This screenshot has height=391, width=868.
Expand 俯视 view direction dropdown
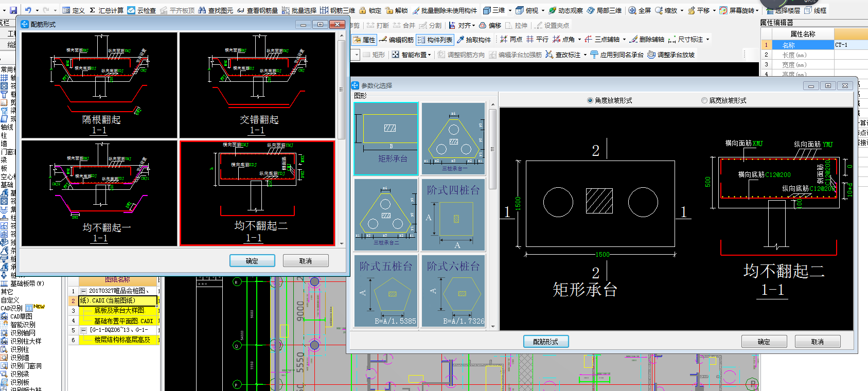(543, 10)
